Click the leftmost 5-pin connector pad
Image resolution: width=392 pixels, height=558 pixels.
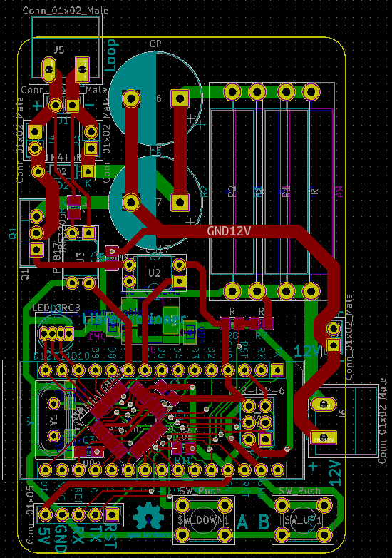[x=46, y=514]
